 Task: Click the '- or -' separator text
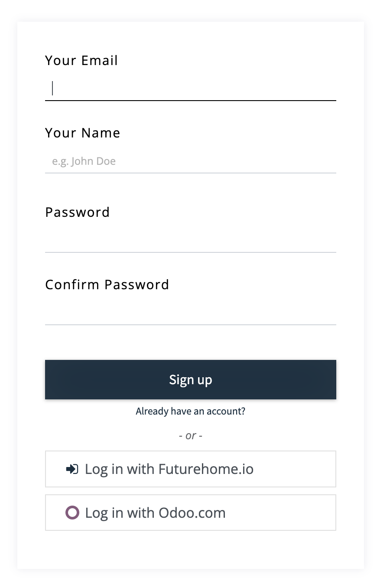coord(191,435)
